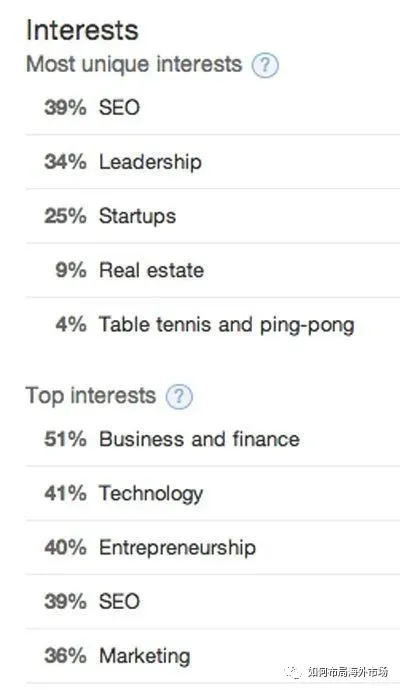Image resolution: width=400 pixels, height=690 pixels.
Task: Click the 4% percentage value
Action: click(x=71, y=325)
